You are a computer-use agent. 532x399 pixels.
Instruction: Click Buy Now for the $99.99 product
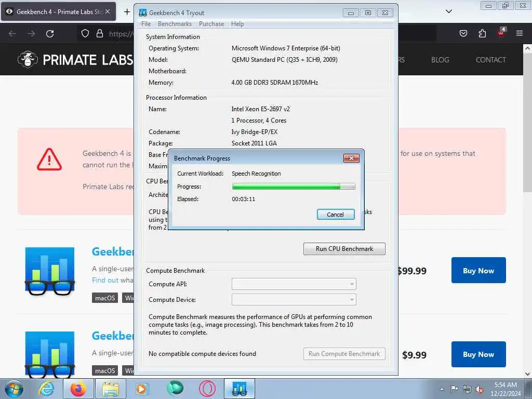[478, 270]
